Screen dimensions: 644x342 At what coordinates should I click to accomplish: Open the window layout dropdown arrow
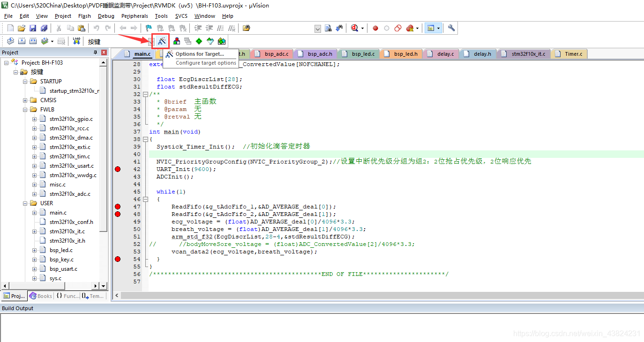click(x=439, y=28)
